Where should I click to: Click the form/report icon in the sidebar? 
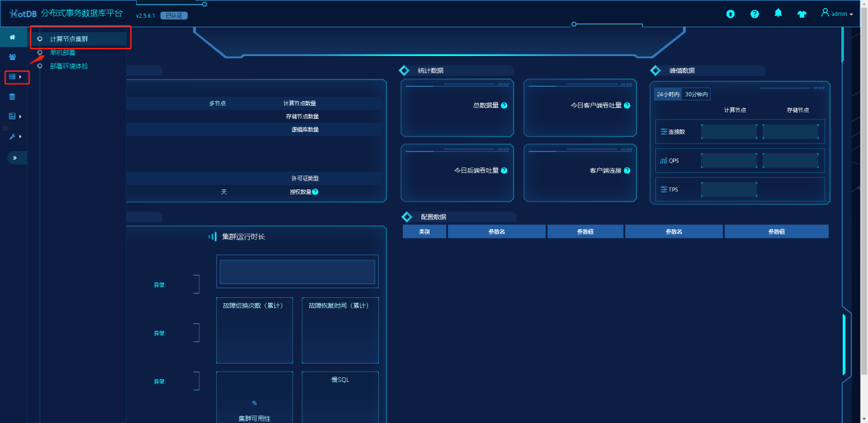(12, 116)
